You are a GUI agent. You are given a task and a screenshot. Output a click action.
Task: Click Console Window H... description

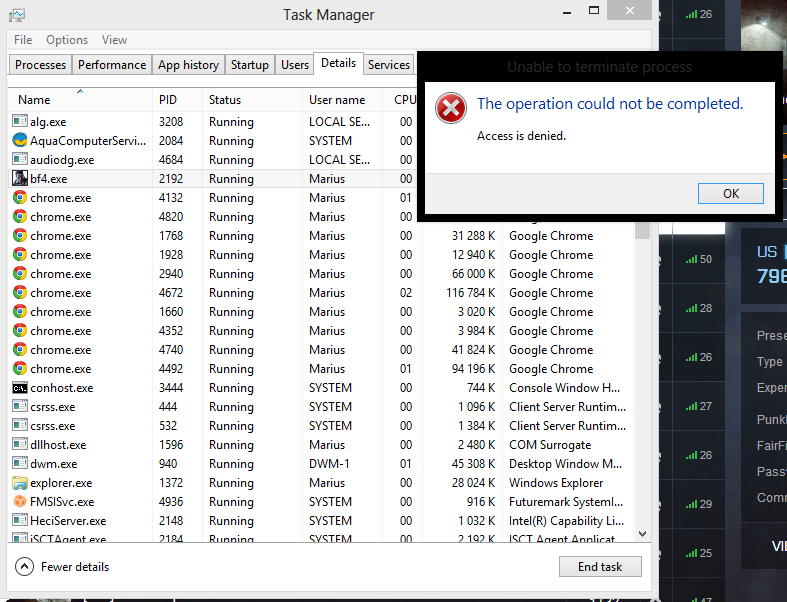(x=564, y=388)
